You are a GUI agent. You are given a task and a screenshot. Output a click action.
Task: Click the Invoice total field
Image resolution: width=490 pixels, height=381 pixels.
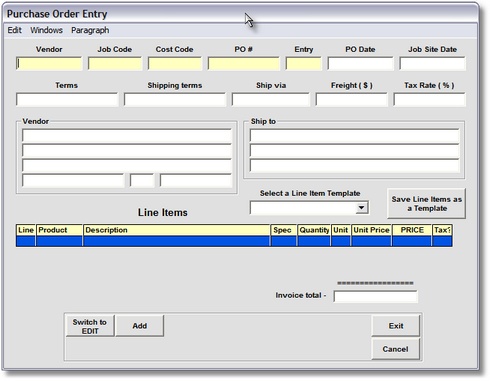[x=375, y=296]
